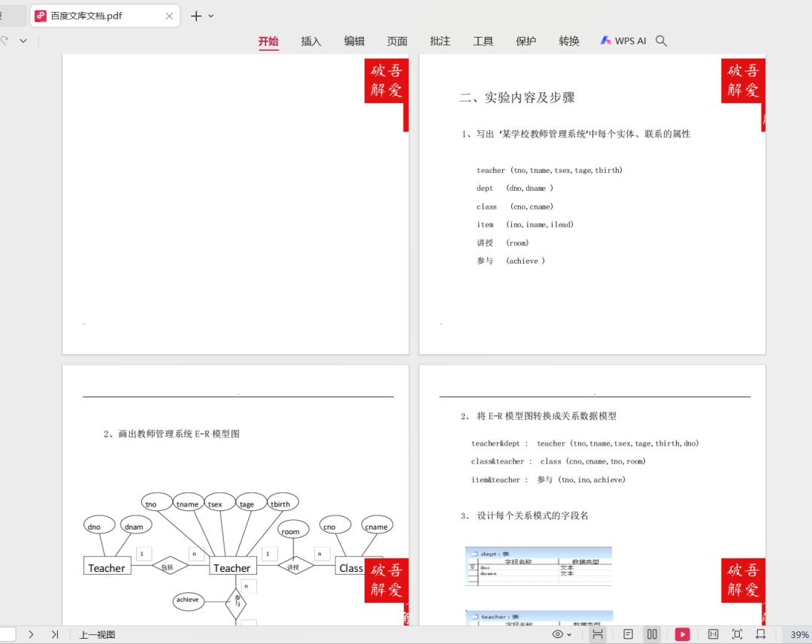
Task: Click the teacher&dept relation line
Action: (x=585, y=443)
